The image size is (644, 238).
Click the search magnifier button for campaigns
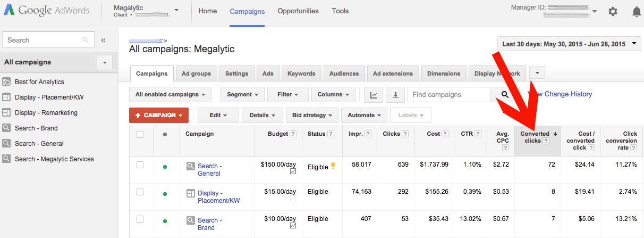click(x=505, y=95)
